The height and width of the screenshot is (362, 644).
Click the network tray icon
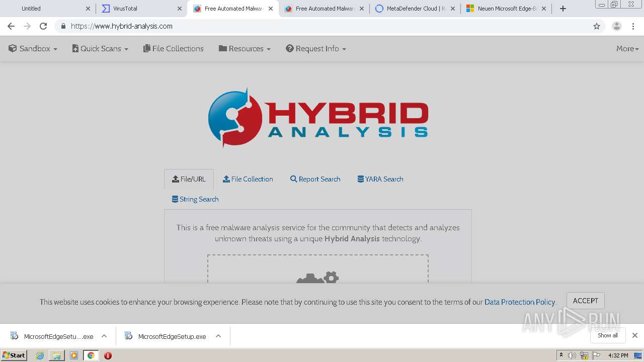tap(584, 355)
